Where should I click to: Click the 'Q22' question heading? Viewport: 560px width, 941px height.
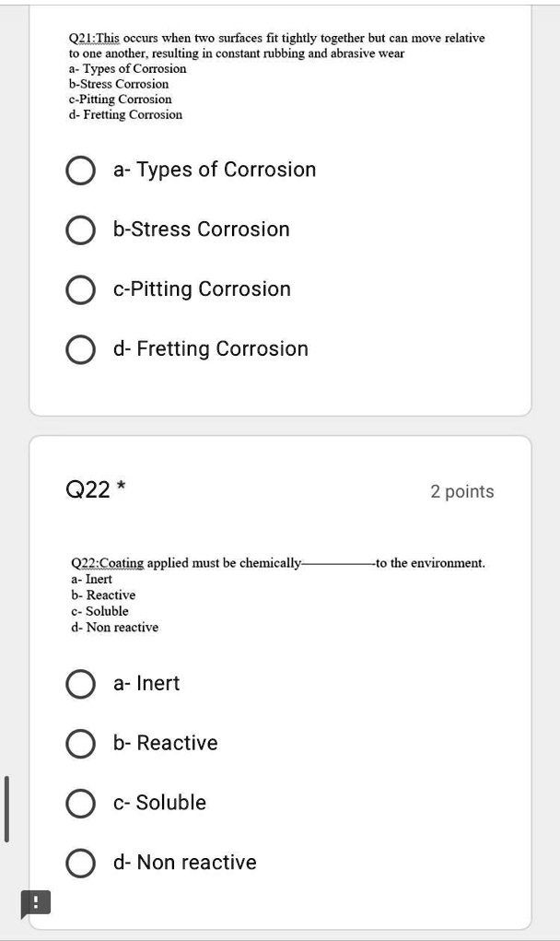[88, 491]
